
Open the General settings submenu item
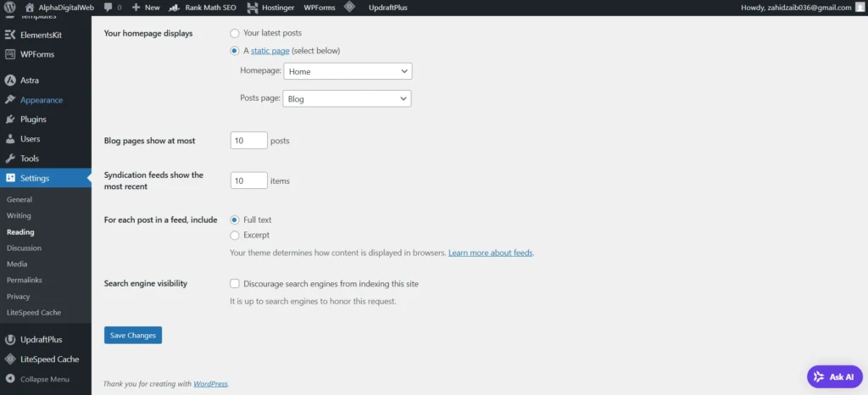(x=19, y=200)
